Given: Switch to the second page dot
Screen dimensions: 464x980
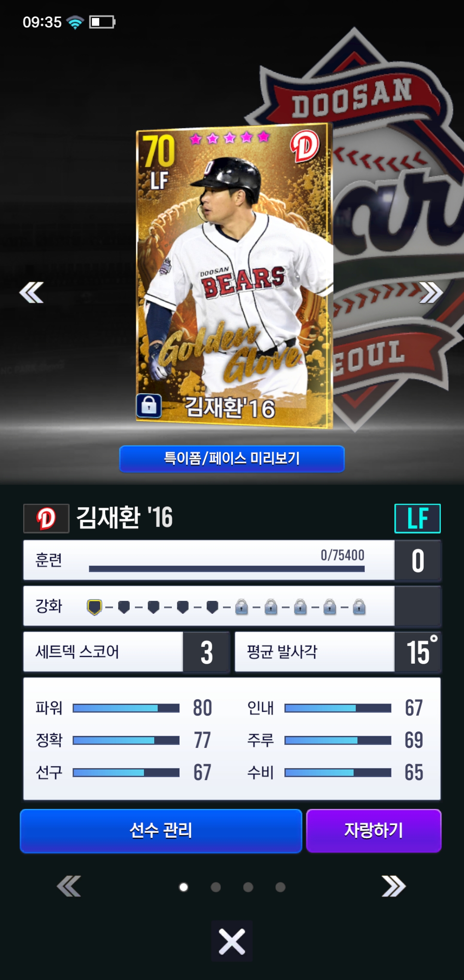Looking at the screenshot, I should click(x=216, y=887).
